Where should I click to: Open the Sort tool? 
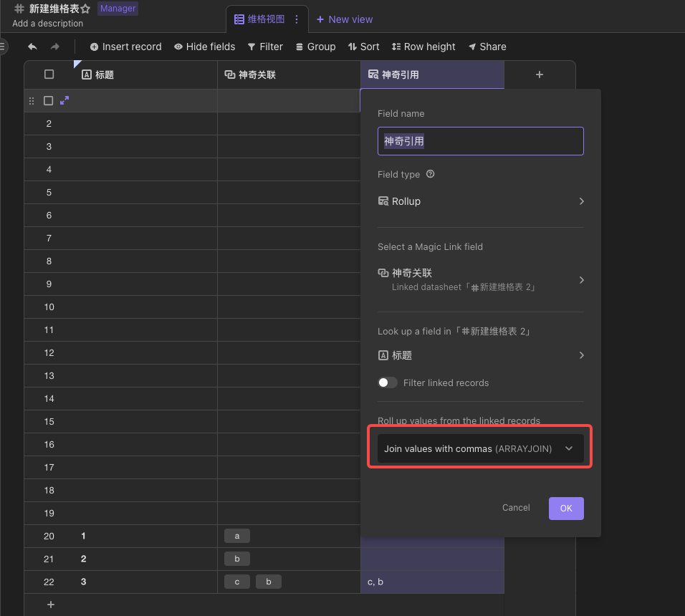point(363,47)
